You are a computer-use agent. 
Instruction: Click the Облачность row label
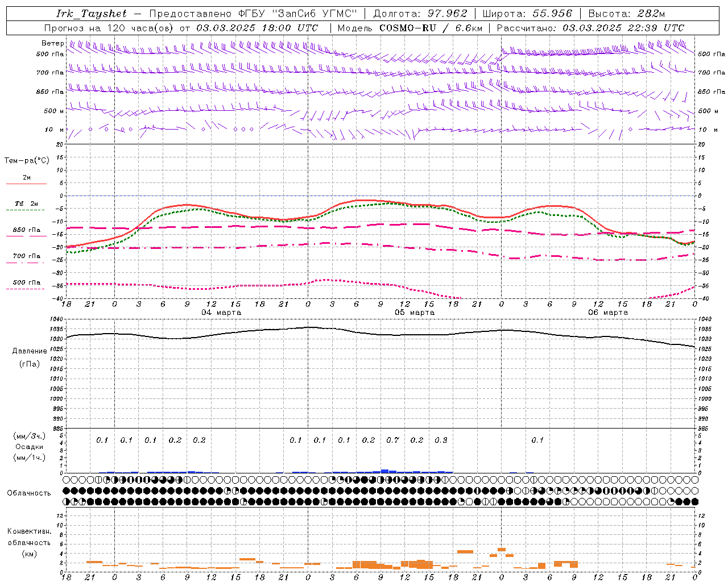pyautogui.click(x=29, y=493)
